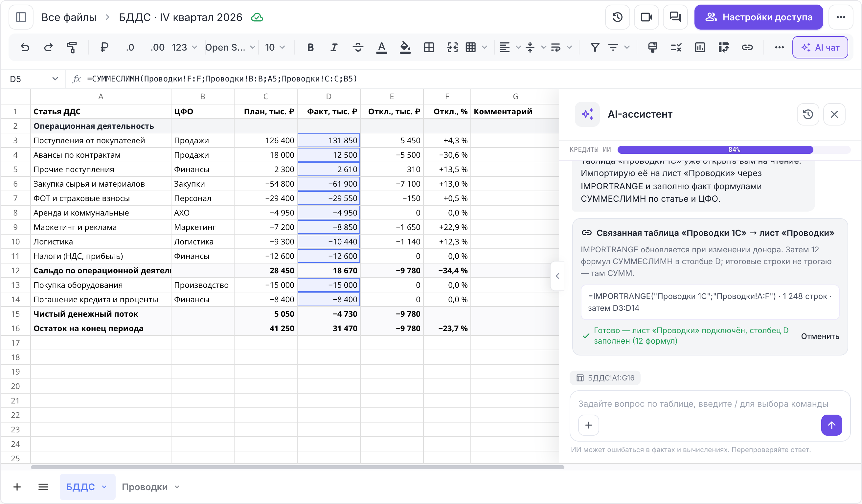
Task: Open number format 123 dropdown
Action: [184, 47]
